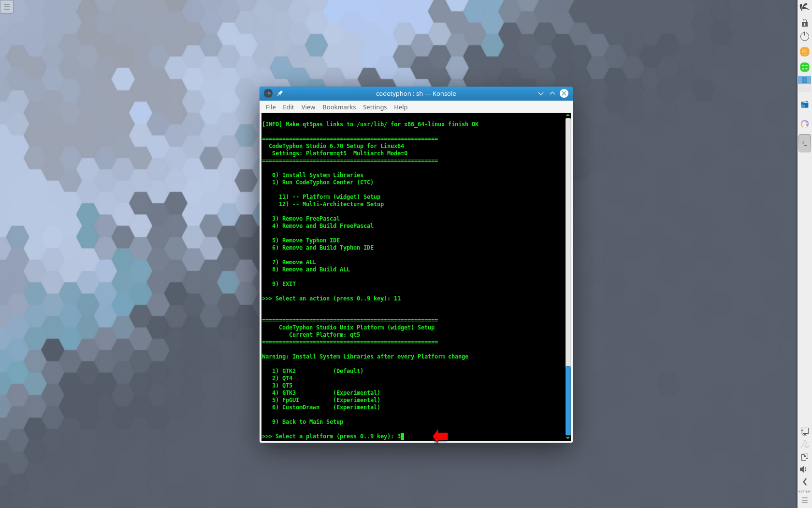Click the blue scrollbar thumb in terminal
Screen dimensions: 812x508
click(568, 401)
